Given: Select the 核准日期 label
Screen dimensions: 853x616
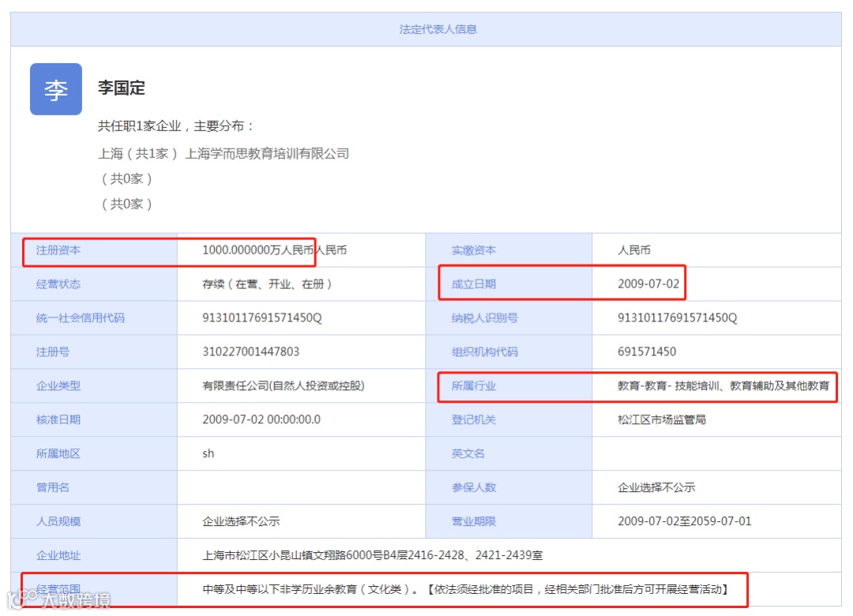Looking at the screenshot, I should (58, 419).
